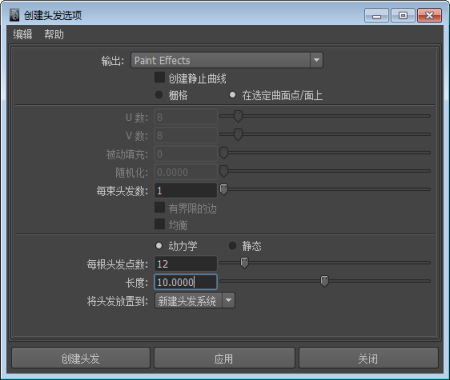Toggle the 有界限的边 checkbox
Image resolution: width=450 pixels, height=380 pixels.
160,207
